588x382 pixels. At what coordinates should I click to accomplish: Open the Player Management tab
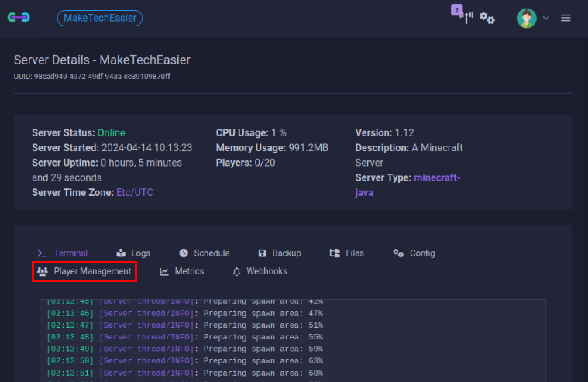(84, 271)
